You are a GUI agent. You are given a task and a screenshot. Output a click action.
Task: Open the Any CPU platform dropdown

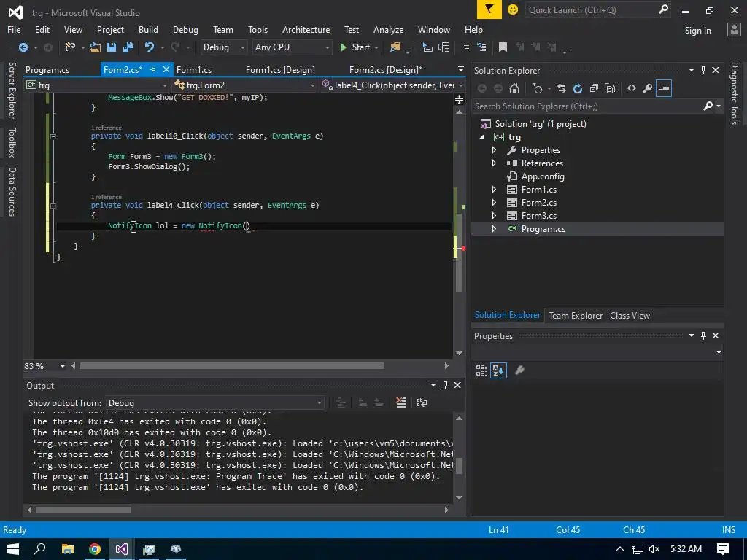pos(292,47)
